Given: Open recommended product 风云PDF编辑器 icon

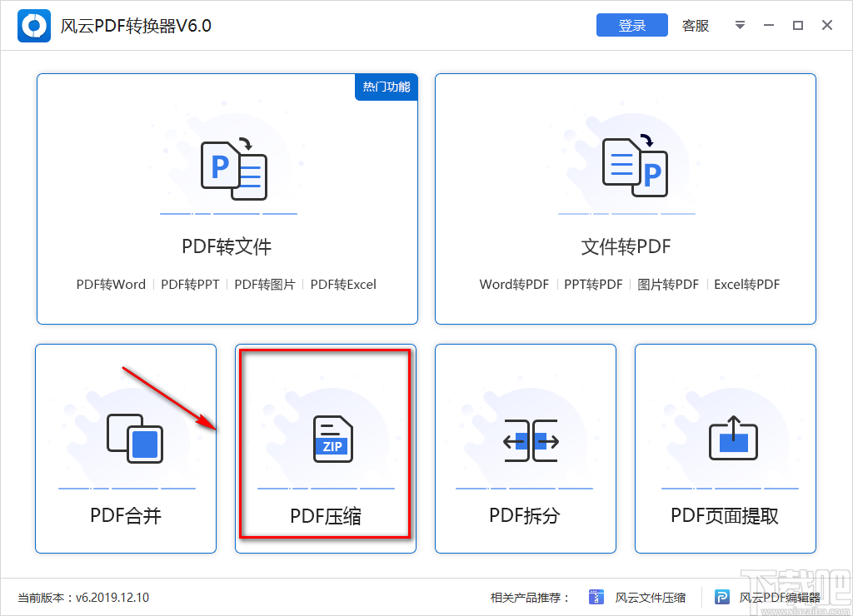Looking at the screenshot, I should [x=721, y=597].
